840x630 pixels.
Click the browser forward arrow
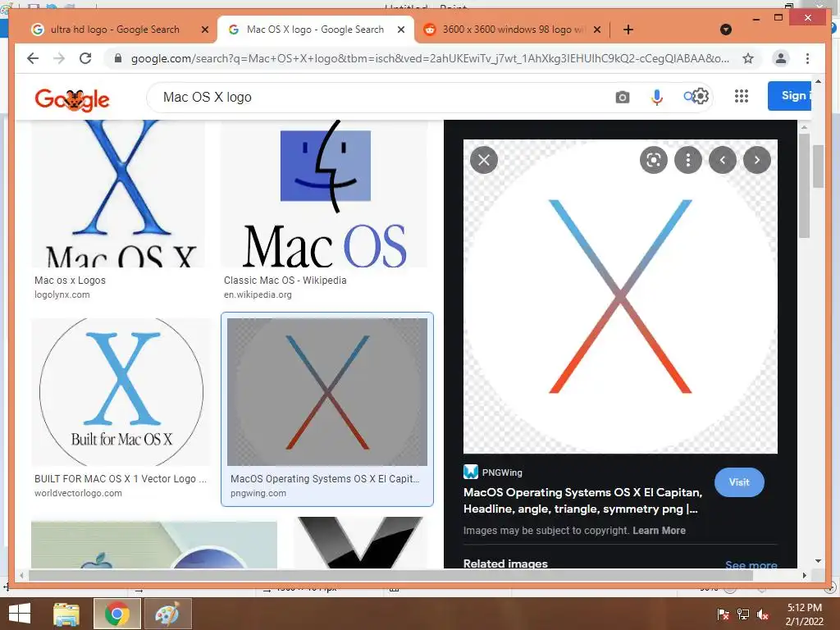(x=59, y=58)
